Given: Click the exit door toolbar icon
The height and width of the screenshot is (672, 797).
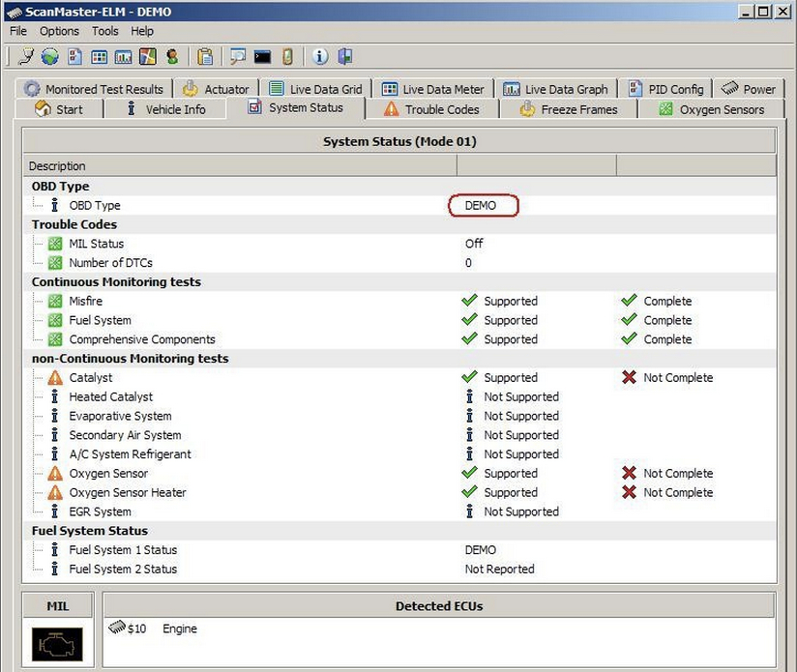Looking at the screenshot, I should [344, 56].
